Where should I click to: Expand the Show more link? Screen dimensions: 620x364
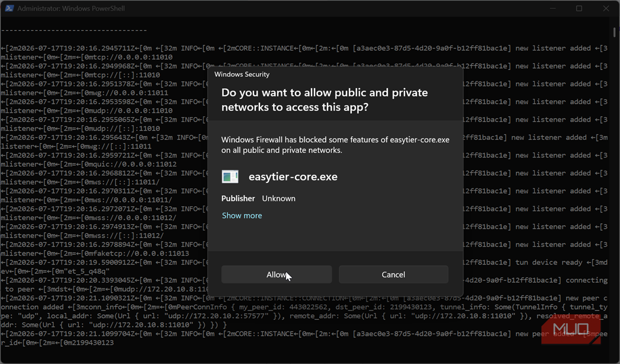242,215
